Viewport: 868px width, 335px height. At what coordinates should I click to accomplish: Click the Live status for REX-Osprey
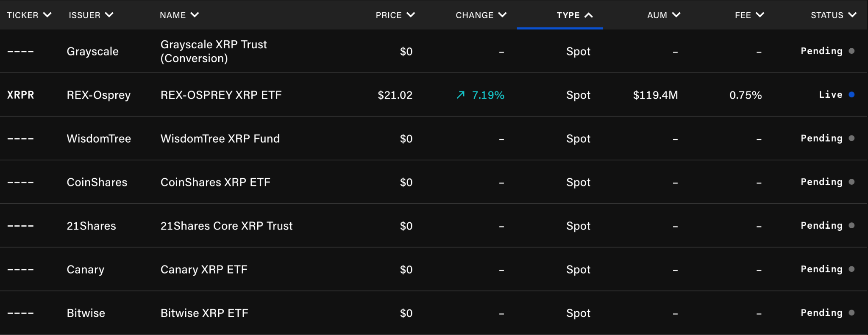[x=831, y=94]
